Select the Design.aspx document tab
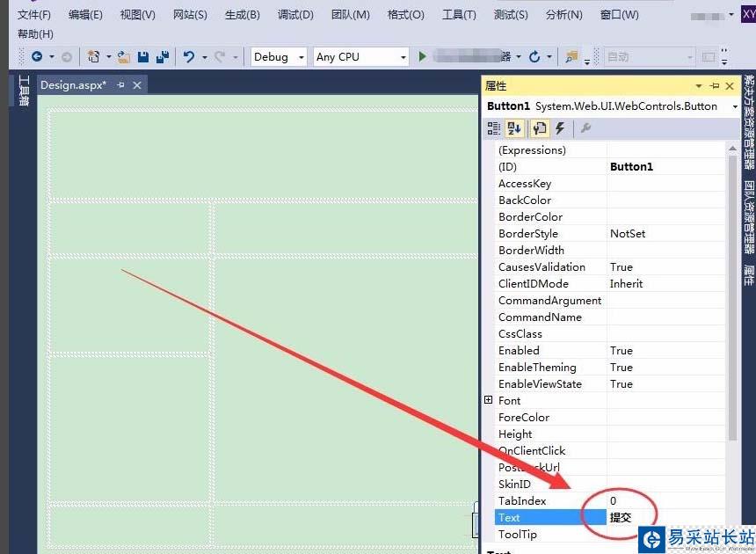The width and height of the screenshot is (756, 554). 74,85
